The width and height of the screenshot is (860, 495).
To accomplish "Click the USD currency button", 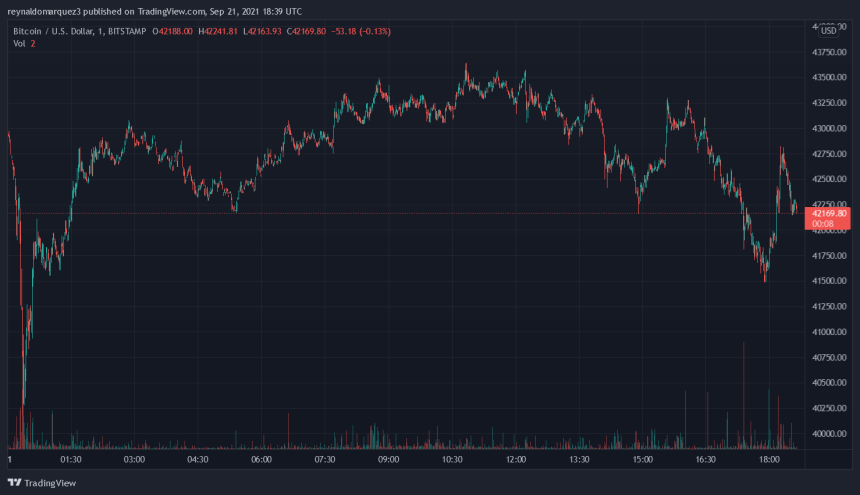I will 829,31.
